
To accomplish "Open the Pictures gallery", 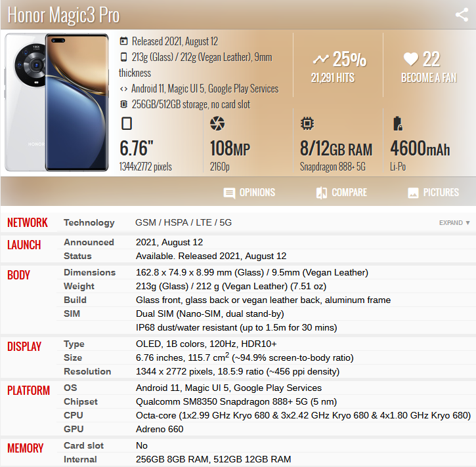I will (433, 193).
